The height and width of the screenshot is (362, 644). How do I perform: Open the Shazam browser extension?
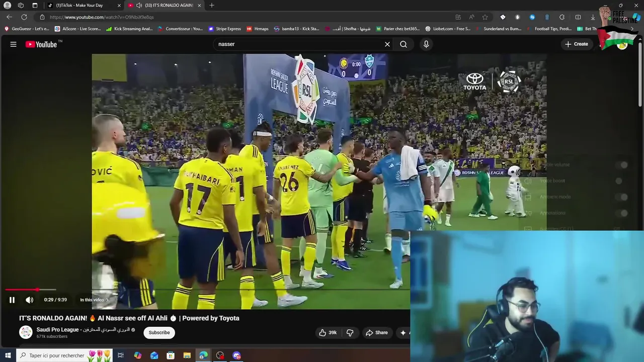click(532, 17)
